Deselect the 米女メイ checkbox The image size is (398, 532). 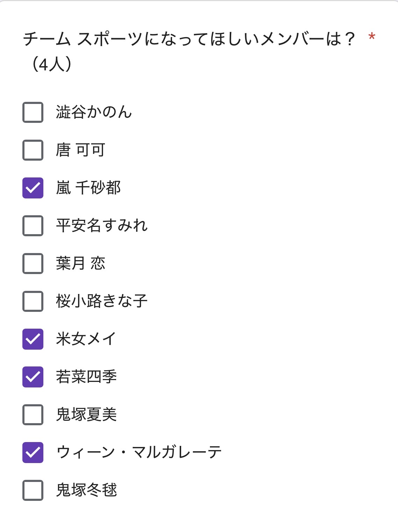(x=33, y=339)
